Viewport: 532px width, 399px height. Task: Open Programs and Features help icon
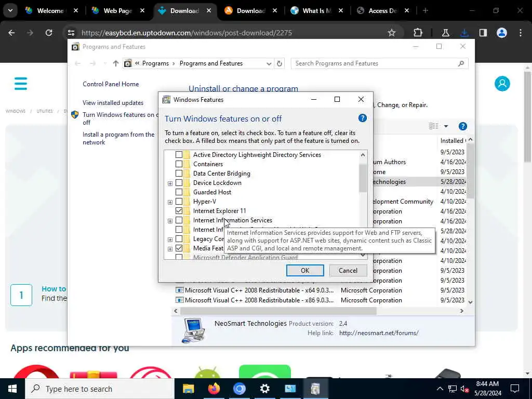click(462, 126)
